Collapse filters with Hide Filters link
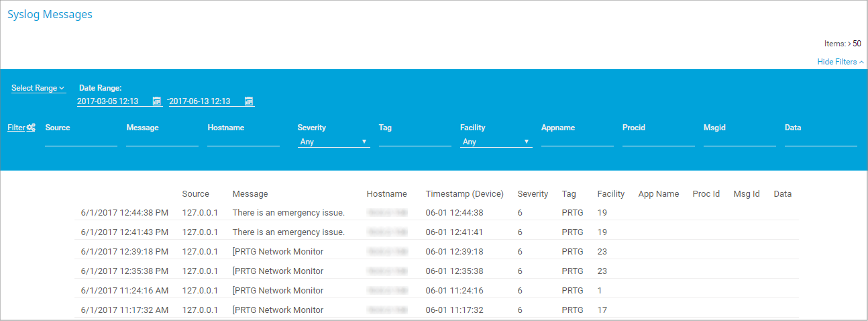Viewport: 868px width, 321px height. click(x=840, y=62)
